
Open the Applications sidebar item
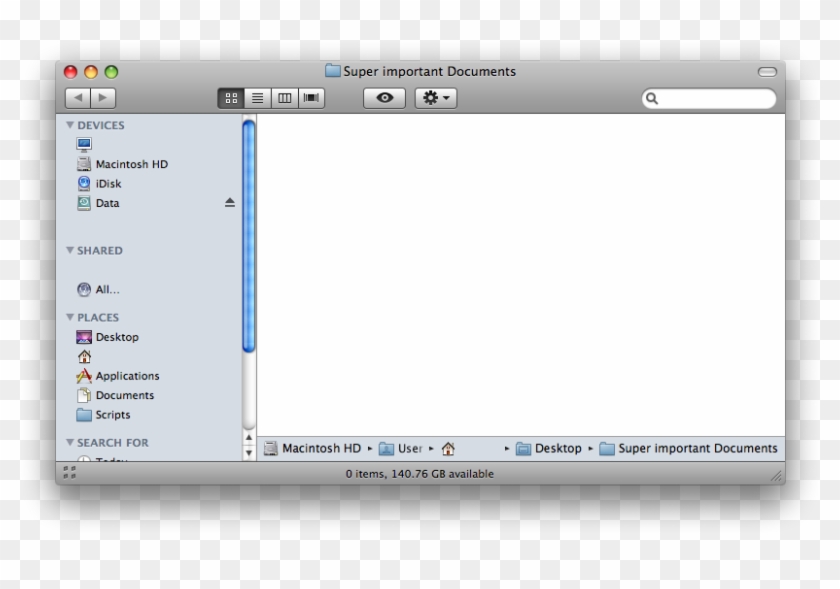point(126,375)
